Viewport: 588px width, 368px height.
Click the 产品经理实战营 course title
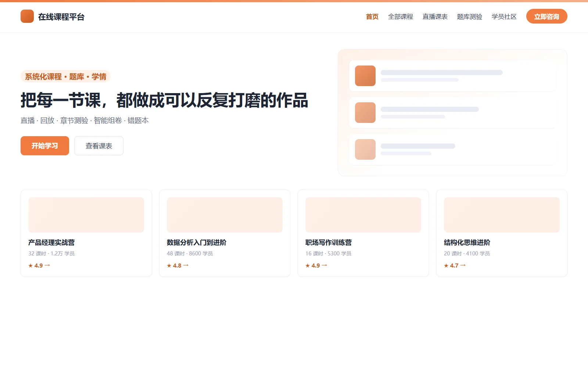(51, 243)
